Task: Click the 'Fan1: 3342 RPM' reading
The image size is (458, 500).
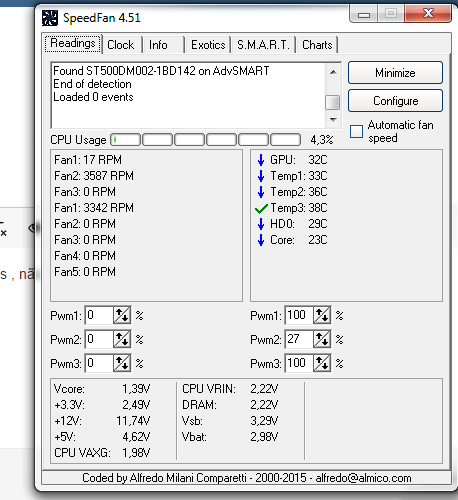Action: 94,208
